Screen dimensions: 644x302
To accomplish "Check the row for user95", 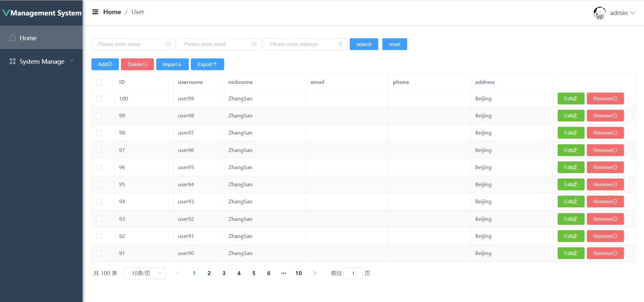I will 99,167.
